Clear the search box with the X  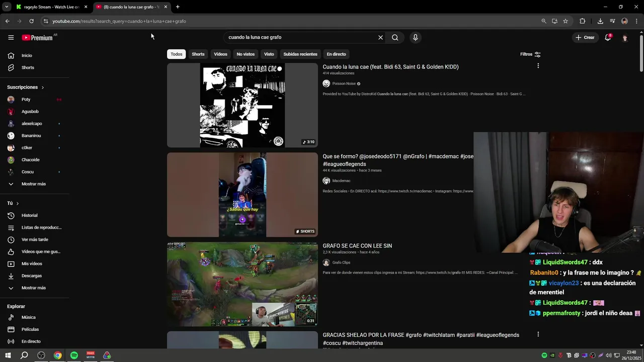(x=380, y=37)
